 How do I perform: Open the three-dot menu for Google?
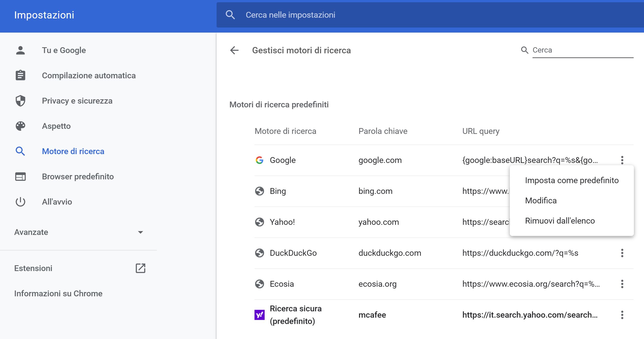(x=622, y=160)
